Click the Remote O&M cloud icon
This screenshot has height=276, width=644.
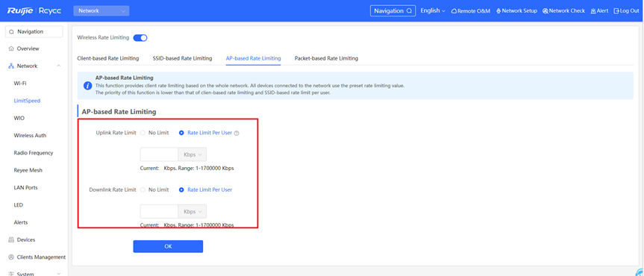point(454,11)
